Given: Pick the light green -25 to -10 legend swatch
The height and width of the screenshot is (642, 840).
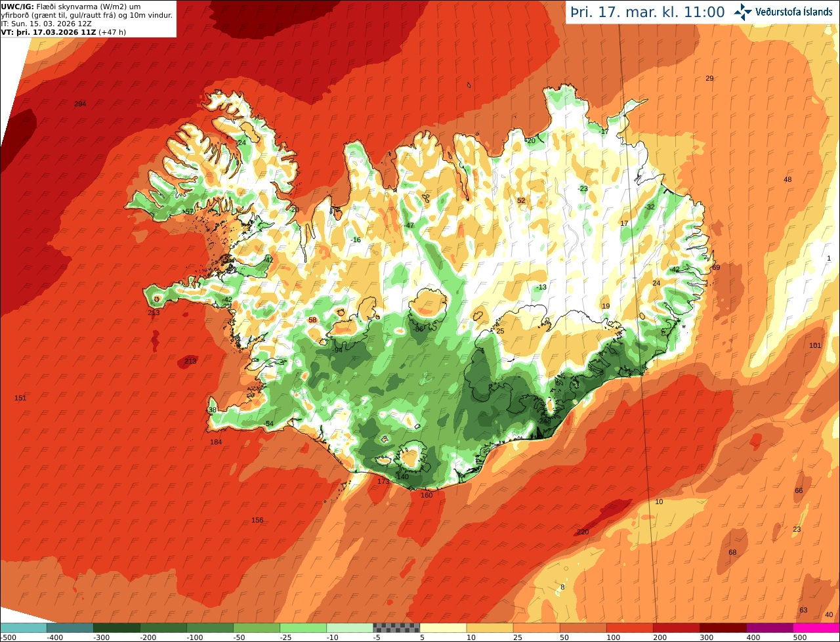Looking at the screenshot, I should (x=303, y=628).
